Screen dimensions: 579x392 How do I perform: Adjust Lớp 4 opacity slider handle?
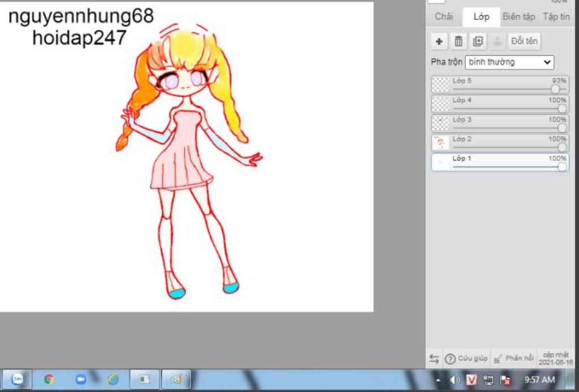click(x=562, y=109)
